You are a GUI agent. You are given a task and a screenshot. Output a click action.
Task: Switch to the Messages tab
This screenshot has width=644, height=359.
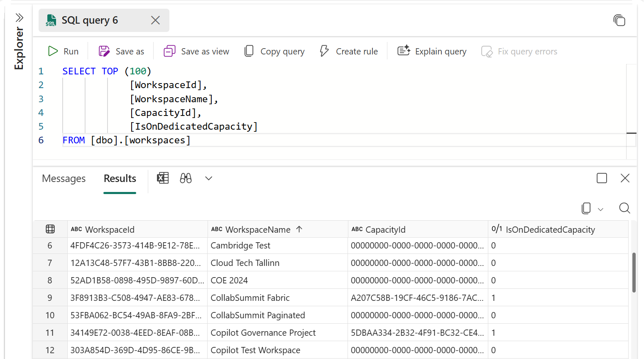coord(64,179)
